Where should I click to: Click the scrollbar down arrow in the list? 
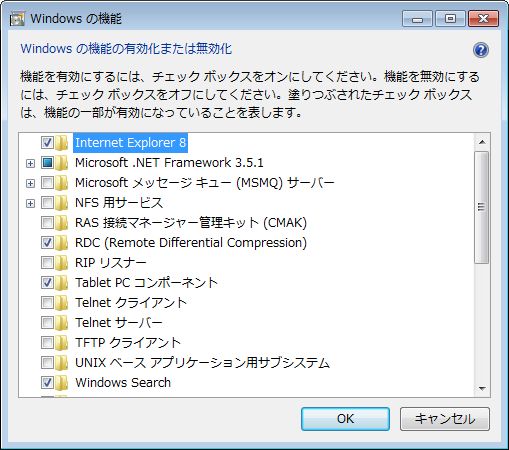click(482, 389)
